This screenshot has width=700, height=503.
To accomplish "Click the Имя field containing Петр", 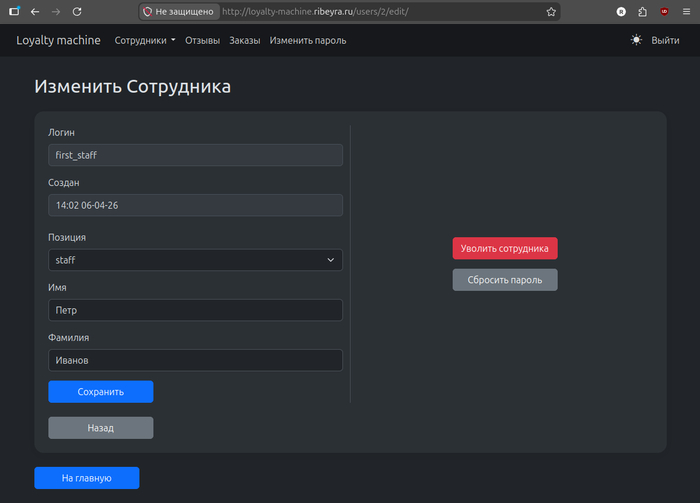I will click(x=195, y=311).
